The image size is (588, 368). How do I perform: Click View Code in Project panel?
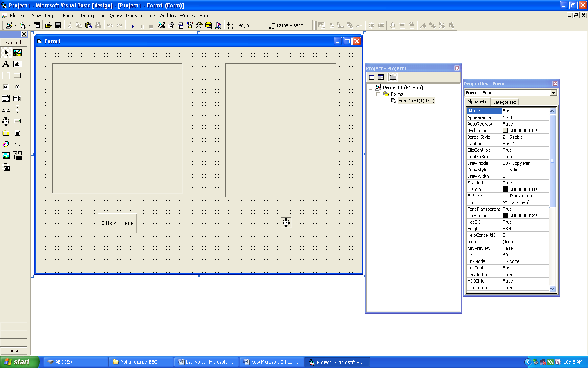[x=372, y=77]
